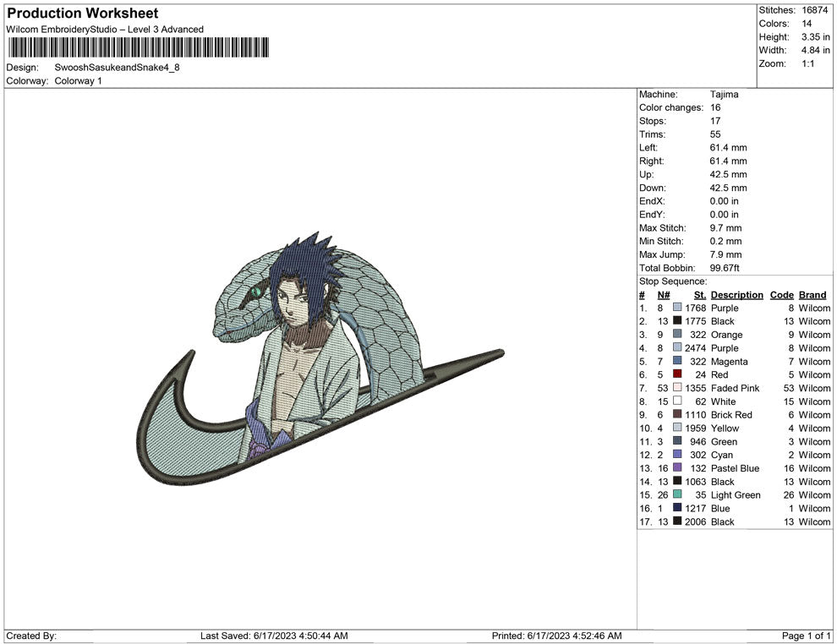Click the Created By label
This screenshot has width=837, height=644.
point(31,636)
